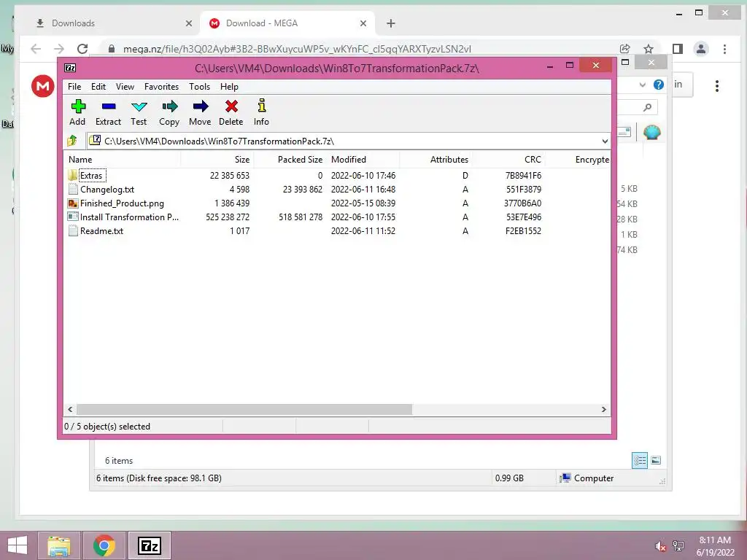Switch Explorer to details view icon

[x=640, y=460]
